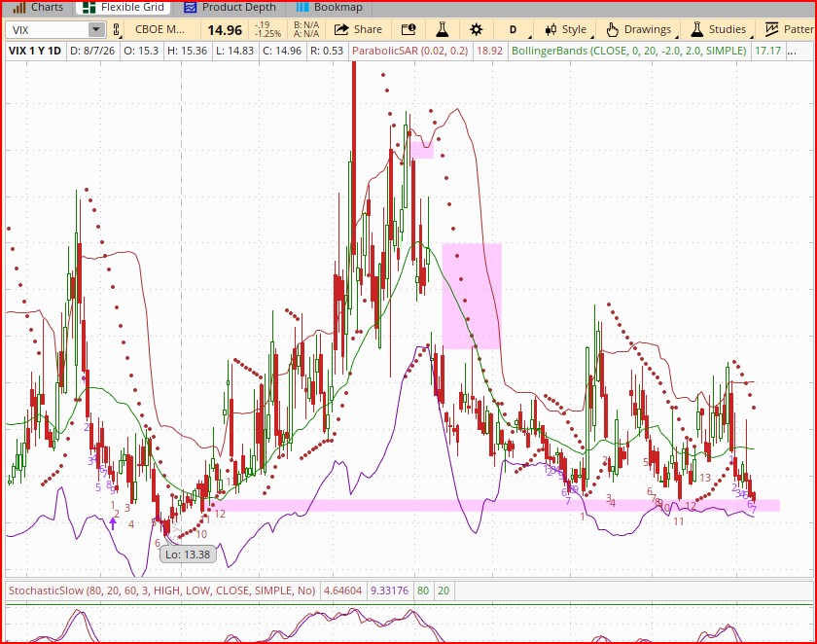Click the D: 8/7/26 date readout
This screenshot has height=644, width=817.
coord(92,51)
